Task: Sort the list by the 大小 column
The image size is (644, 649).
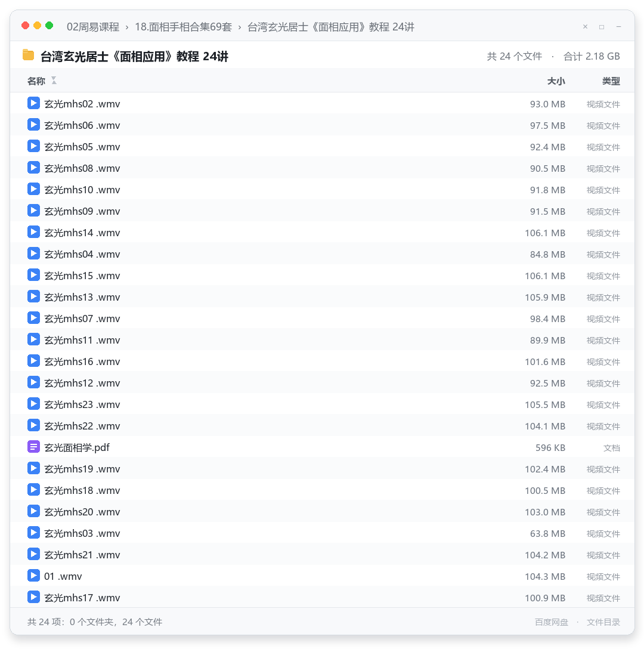Action: point(556,81)
